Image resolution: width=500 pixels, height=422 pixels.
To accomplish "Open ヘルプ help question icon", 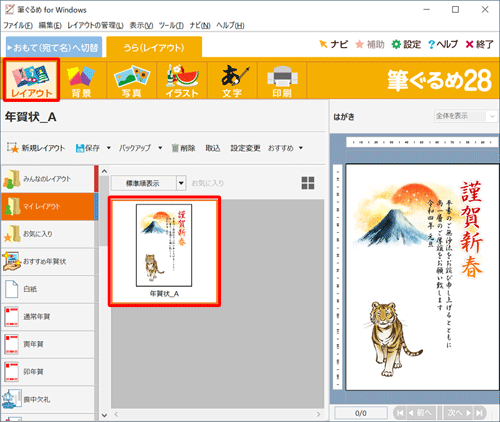I will click(x=443, y=44).
